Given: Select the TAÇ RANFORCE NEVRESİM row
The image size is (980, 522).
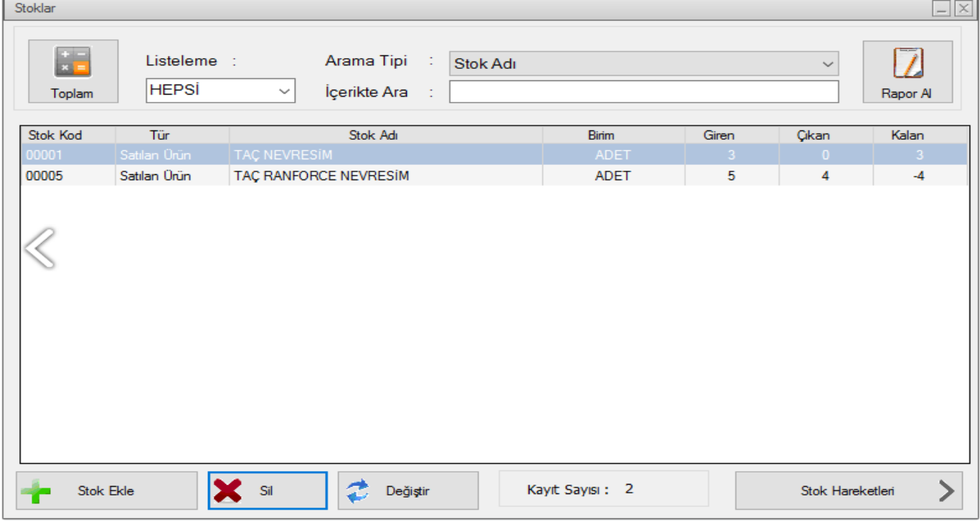Looking at the screenshot, I should 321,176.
